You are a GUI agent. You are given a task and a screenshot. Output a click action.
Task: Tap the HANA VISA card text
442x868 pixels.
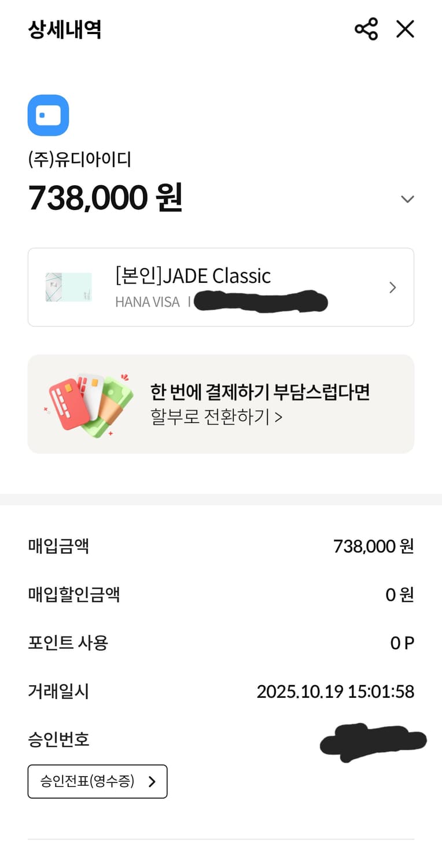point(148,302)
